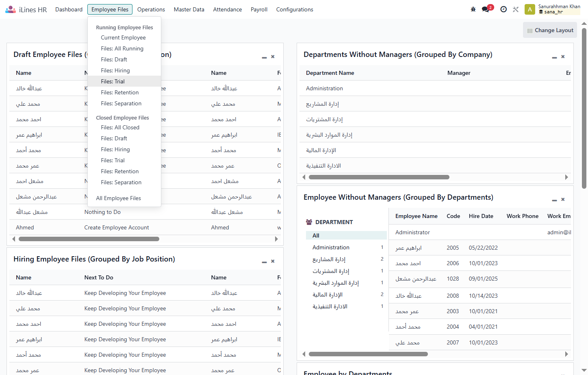Go to the Dashboard menu link
Screen dimensions: 588x375
(x=69, y=9)
